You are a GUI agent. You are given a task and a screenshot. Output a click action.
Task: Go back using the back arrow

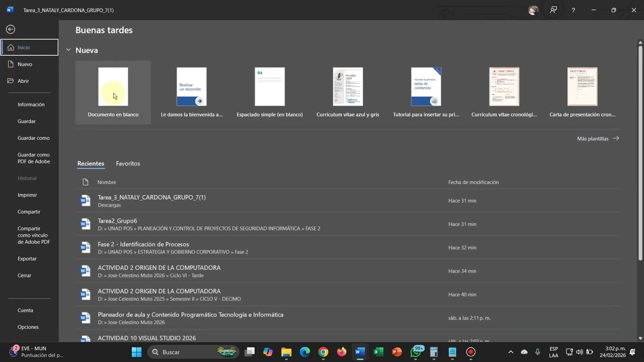(10, 29)
